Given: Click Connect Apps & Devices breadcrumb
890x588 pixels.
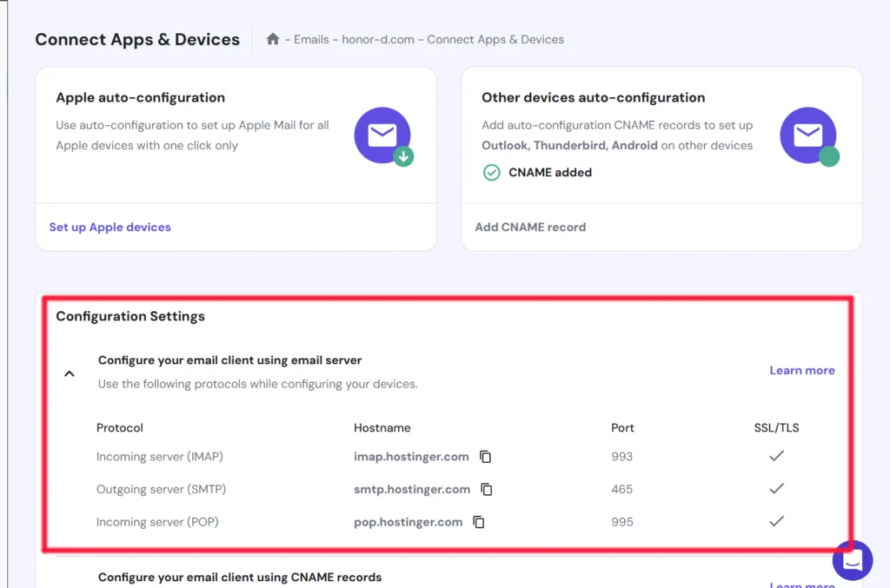Looking at the screenshot, I should point(495,40).
